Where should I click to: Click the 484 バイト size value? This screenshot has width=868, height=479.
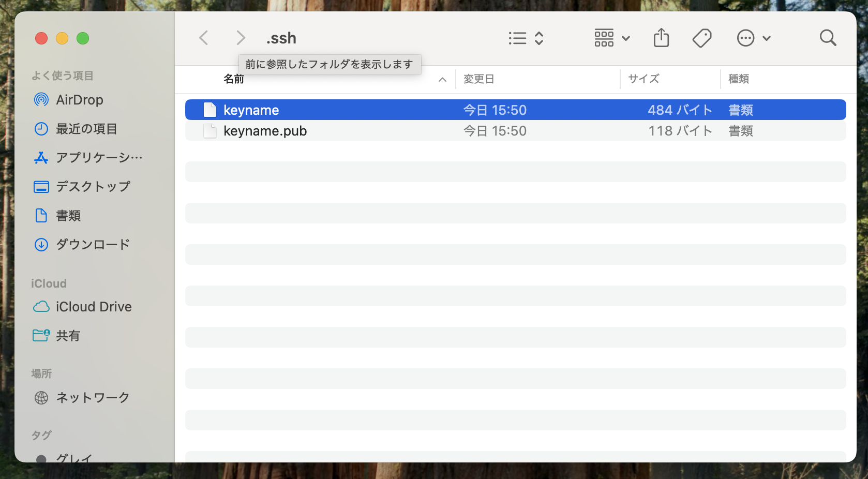680,110
